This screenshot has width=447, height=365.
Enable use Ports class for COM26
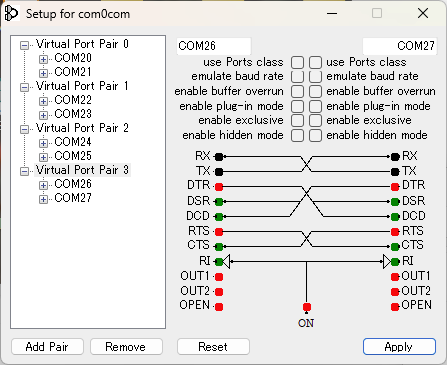[297, 62]
